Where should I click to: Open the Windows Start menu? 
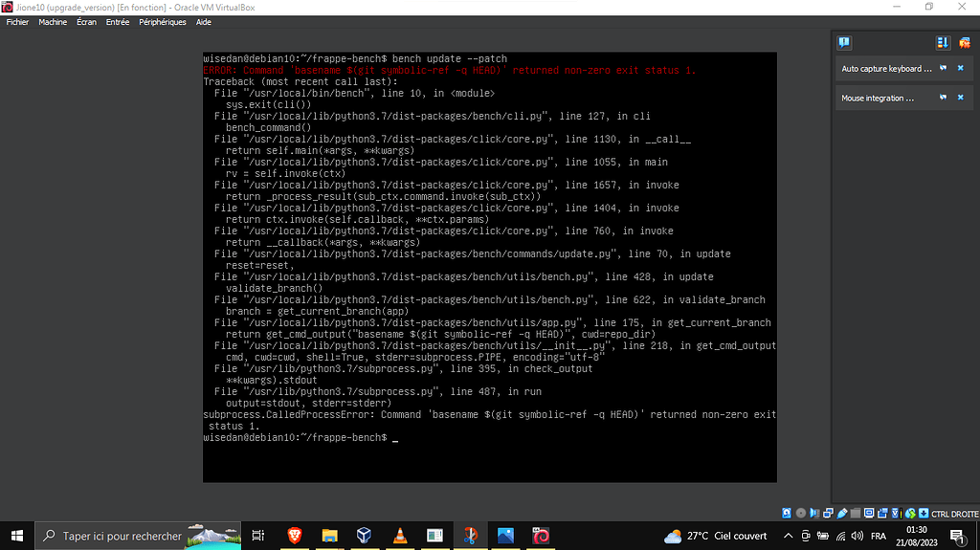(x=17, y=536)
